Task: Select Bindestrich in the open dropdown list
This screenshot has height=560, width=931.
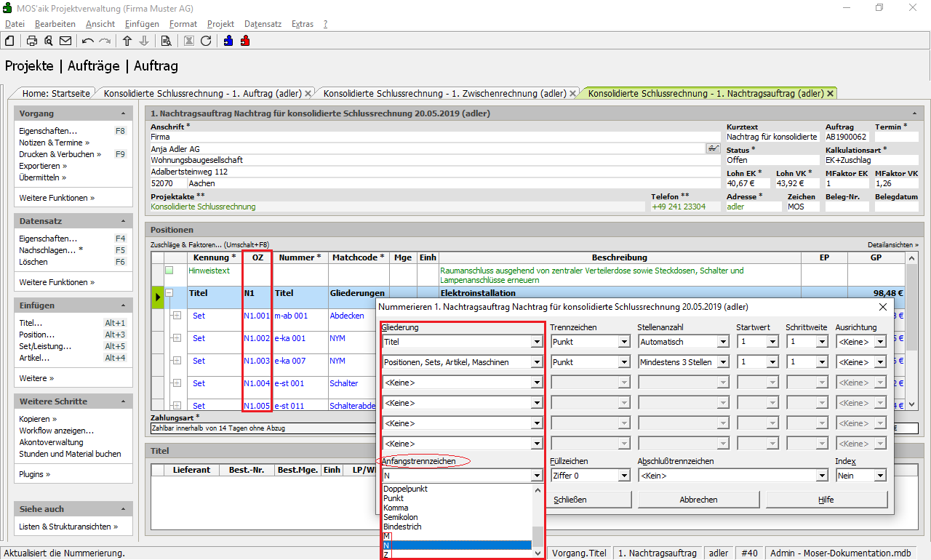Action: [x=402, y=527]
